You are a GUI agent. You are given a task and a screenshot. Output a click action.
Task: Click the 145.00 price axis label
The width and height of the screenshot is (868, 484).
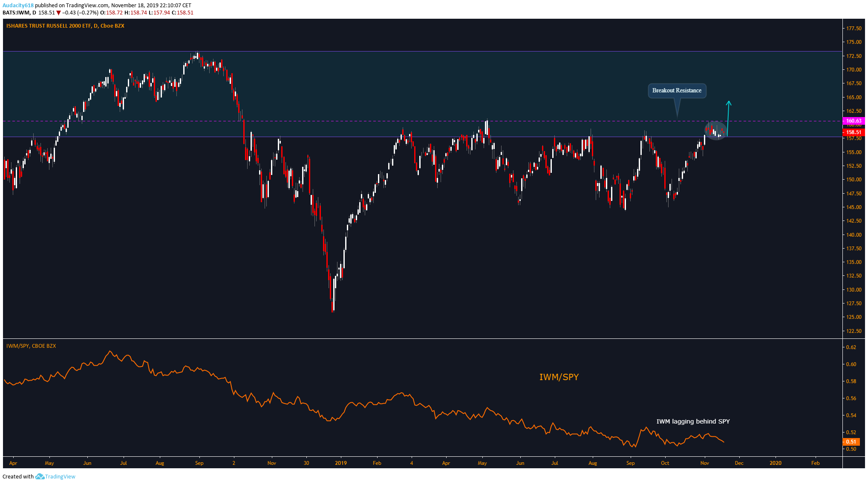854,207
